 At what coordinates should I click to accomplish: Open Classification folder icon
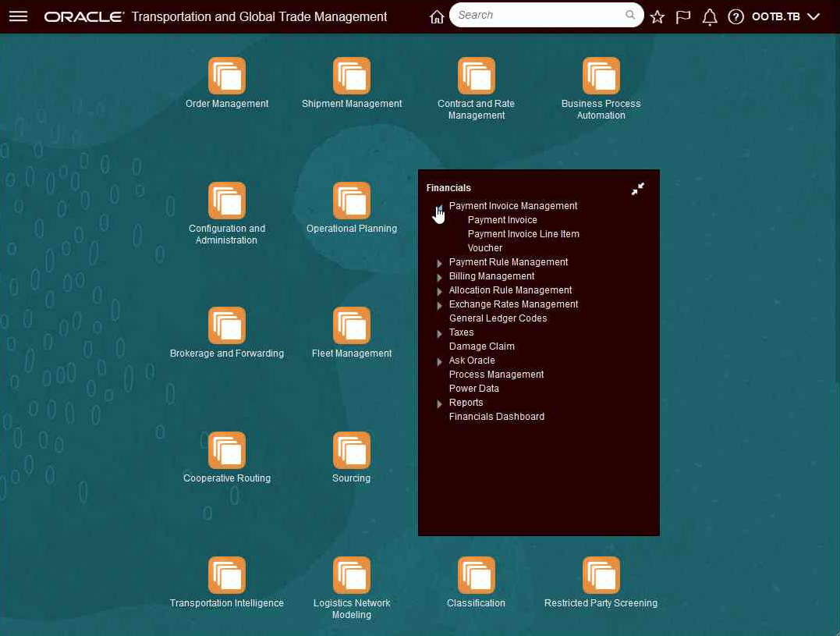click(x=477, y=575)
